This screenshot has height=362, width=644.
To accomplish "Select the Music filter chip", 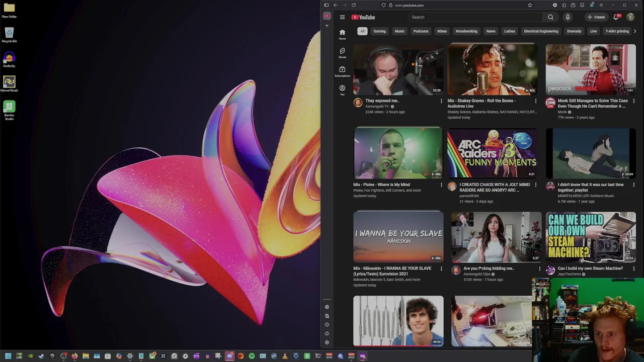I will [399, 31].
